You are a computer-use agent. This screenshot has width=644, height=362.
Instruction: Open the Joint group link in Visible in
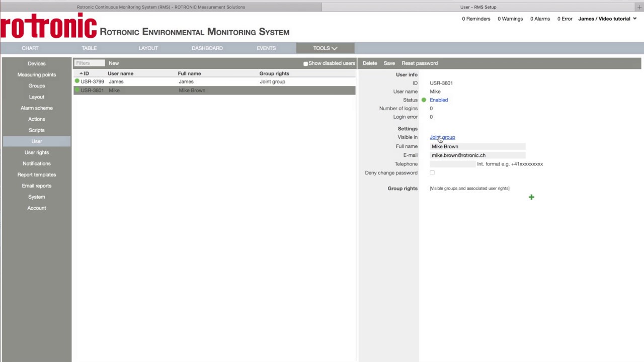pos(442,137)
